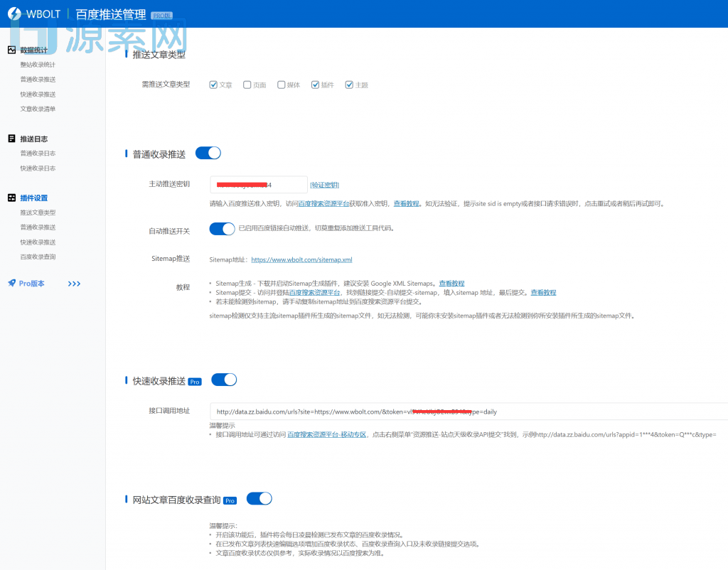This screenshot has width=728, height=570.
Task: Click the 推送日志 log icon in sidebar
Action: [x=11, y=139]
